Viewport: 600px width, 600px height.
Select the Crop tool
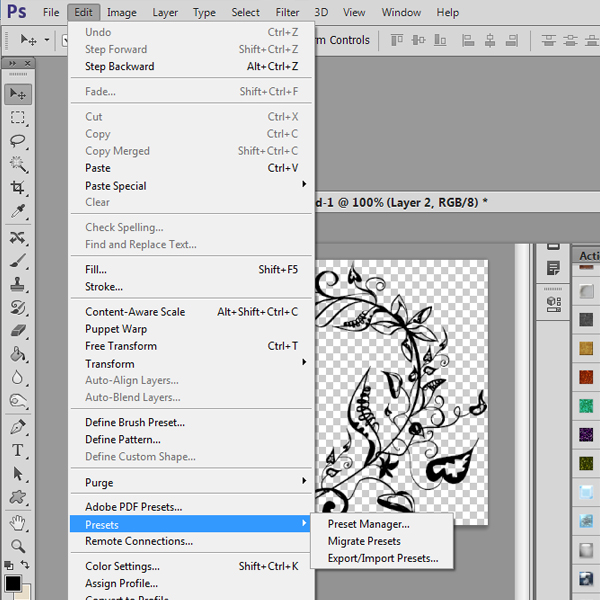coord(18,187)
